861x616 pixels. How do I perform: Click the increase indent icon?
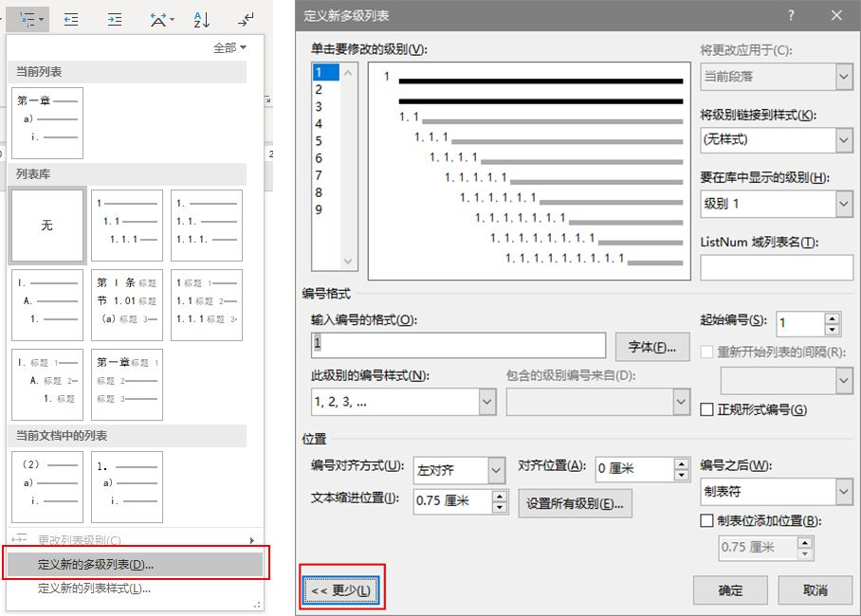(x=114, y=20)
